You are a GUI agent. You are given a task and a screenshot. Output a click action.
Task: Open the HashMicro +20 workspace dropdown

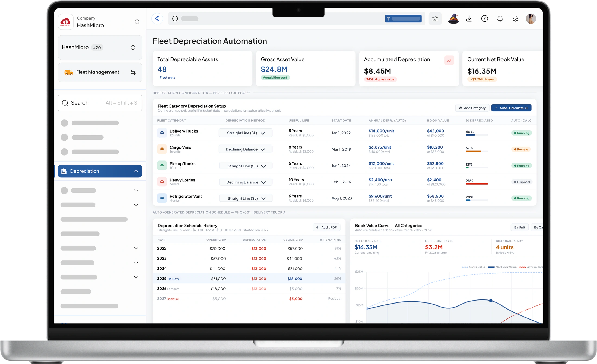pyautogui.click(x=100, y=47)
